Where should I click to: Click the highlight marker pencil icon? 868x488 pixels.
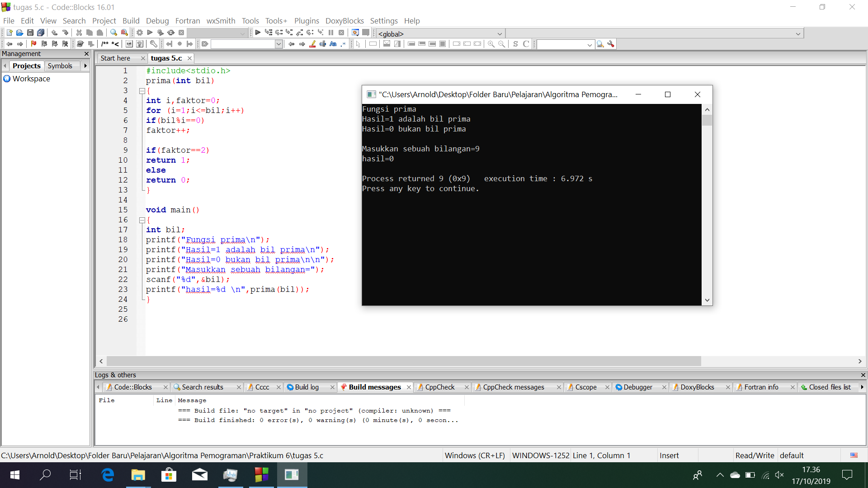click(312, 44)
